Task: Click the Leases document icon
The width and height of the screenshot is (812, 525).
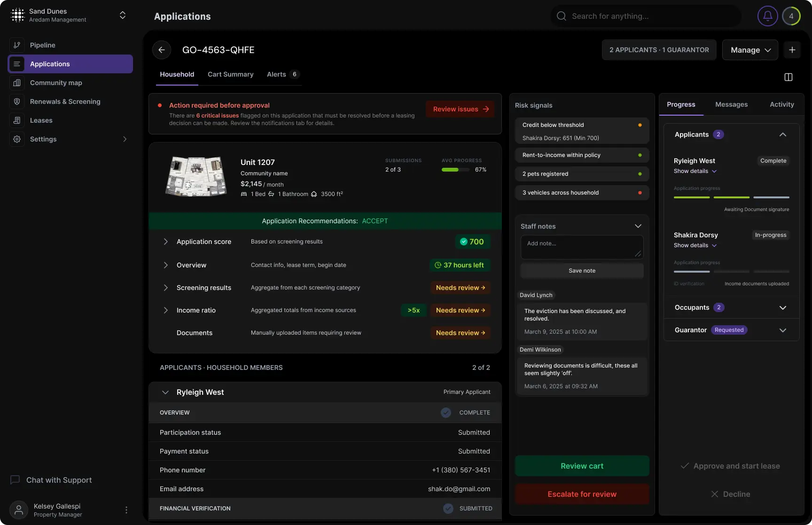Action: pos(17,120)
